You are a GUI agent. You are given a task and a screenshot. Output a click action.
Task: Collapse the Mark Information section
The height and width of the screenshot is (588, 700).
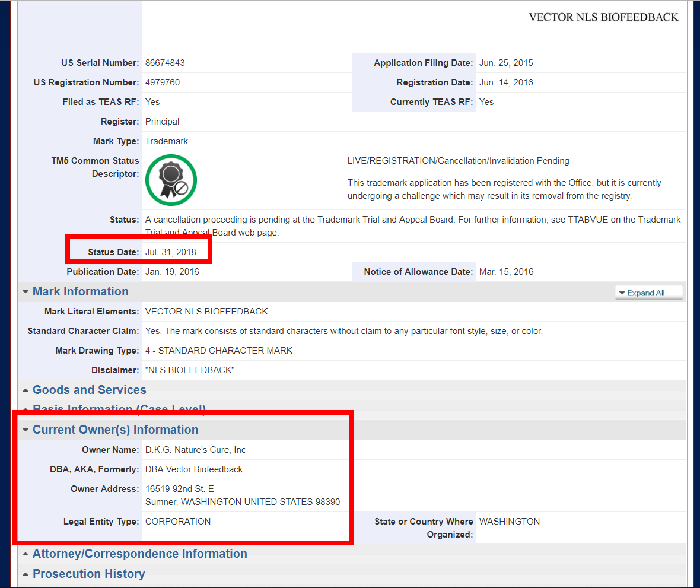coord(80,291)
